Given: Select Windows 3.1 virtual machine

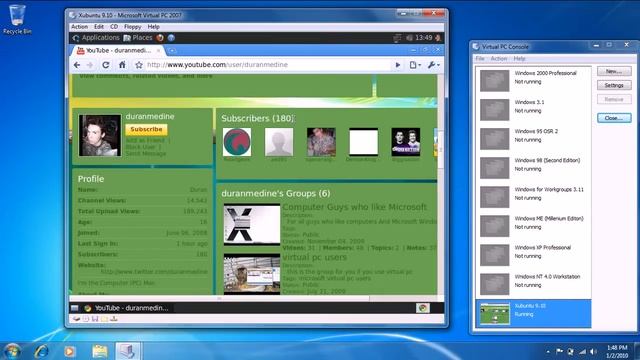Looking at the screenshot, I should pos(533,109).
